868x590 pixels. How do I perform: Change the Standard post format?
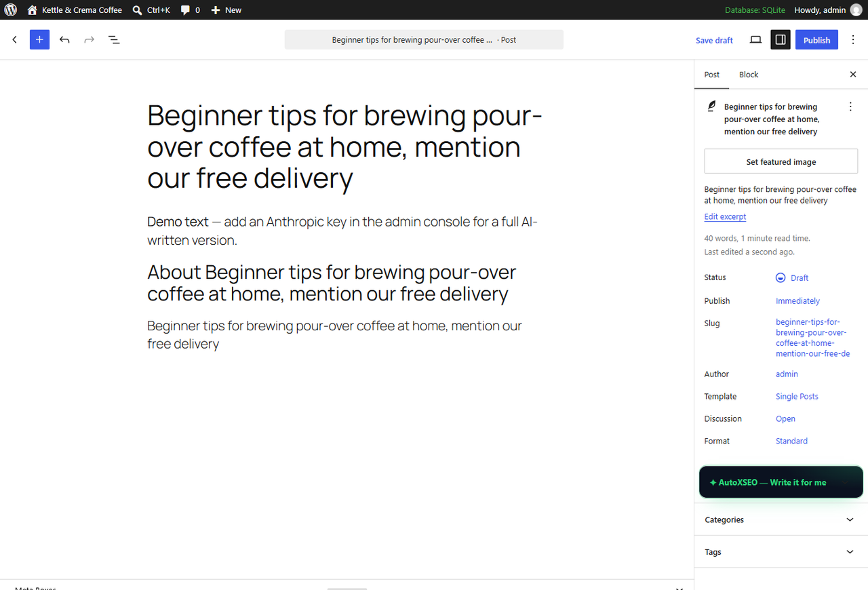[791, 441]
